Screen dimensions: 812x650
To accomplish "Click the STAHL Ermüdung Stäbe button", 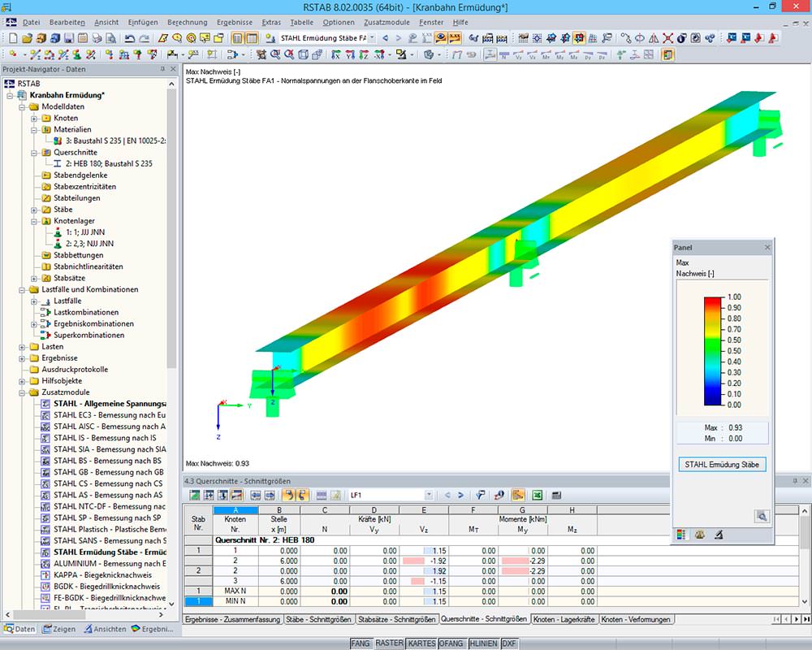I will [722, 465].
